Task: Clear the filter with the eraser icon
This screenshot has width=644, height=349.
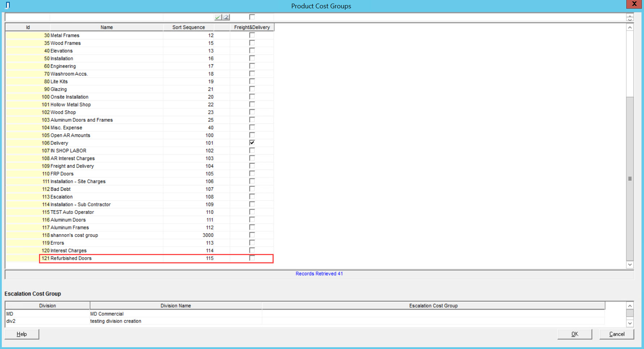Action: click(226, 17)
